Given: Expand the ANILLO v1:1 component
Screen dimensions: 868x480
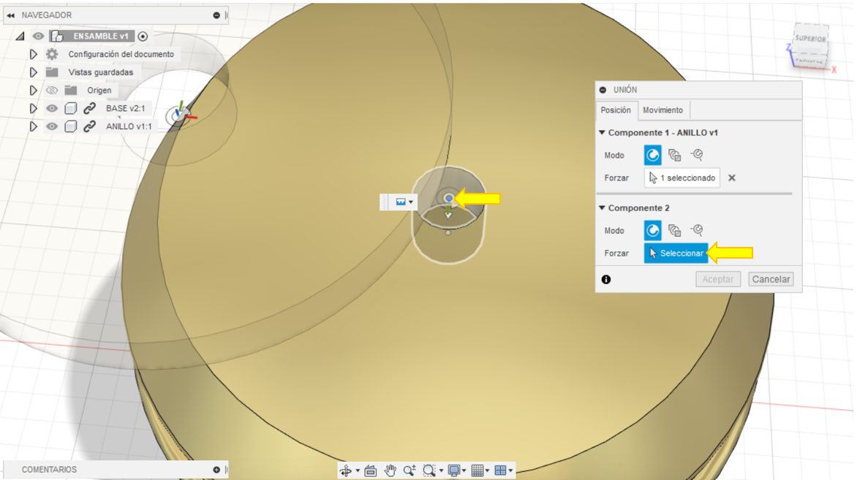Looking at the screenshot, I should (33, 126).
